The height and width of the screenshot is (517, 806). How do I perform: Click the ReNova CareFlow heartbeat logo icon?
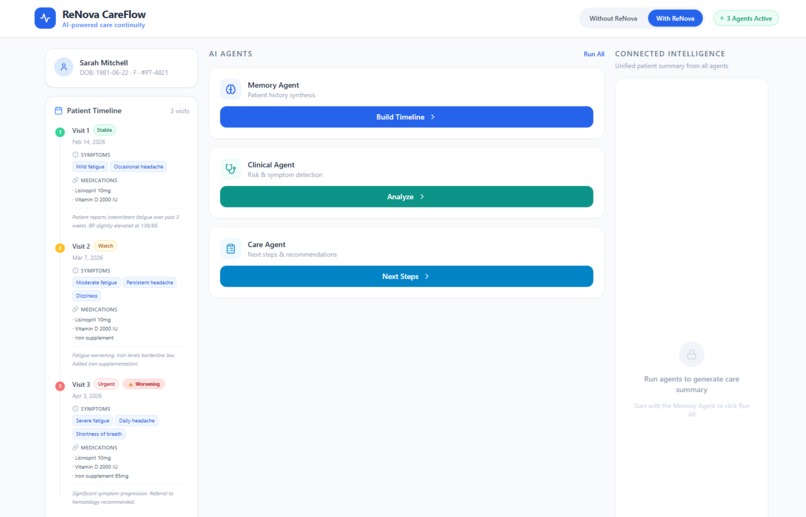[x=45, y=19]
